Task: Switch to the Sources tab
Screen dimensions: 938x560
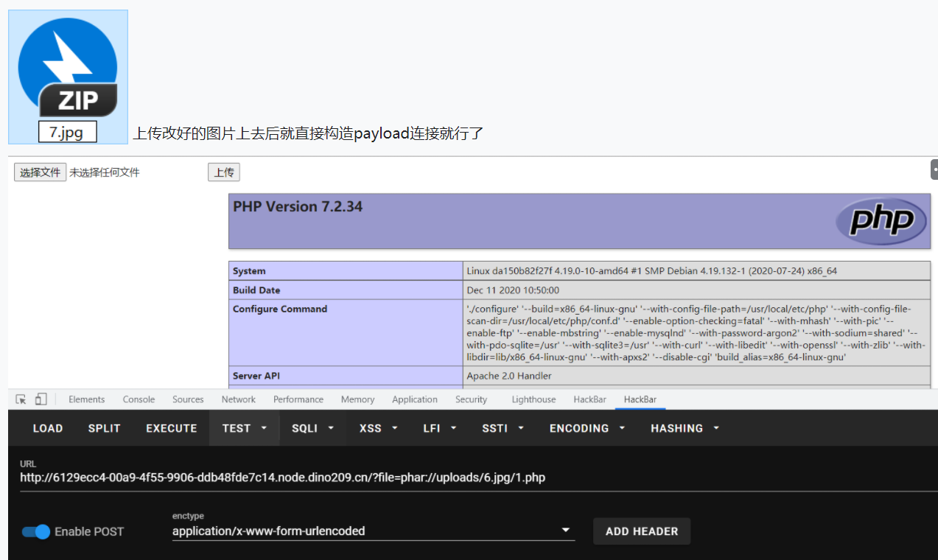Action: (188, 399)
